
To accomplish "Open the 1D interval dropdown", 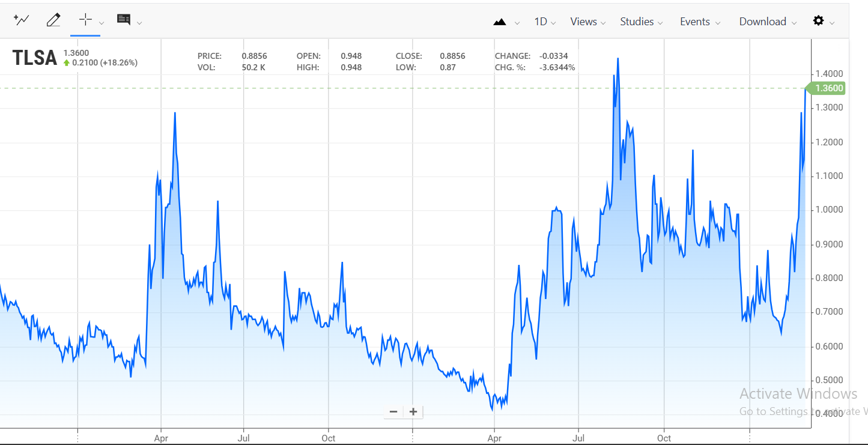I will point(545,22).
